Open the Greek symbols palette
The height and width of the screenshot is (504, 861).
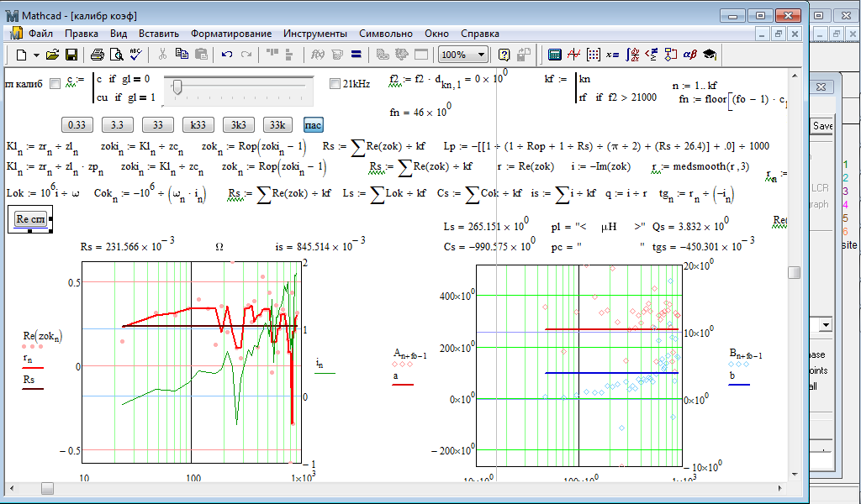point(689,55)
